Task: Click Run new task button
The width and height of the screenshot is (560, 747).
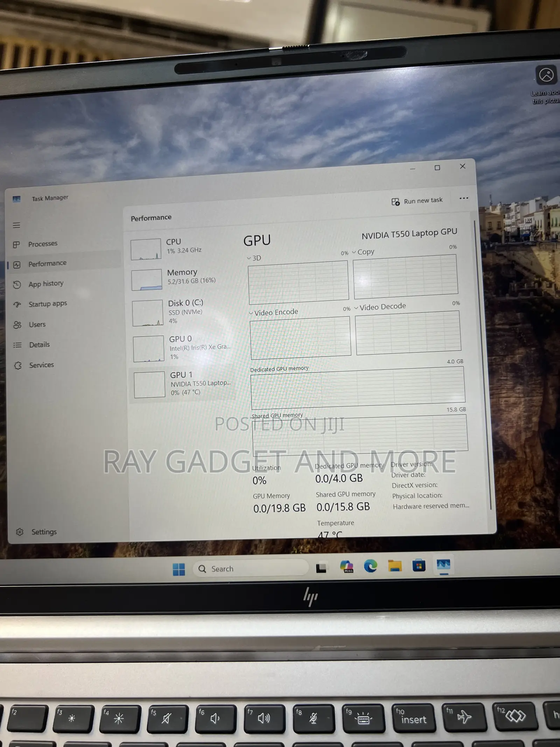Action: click(417, 201)
